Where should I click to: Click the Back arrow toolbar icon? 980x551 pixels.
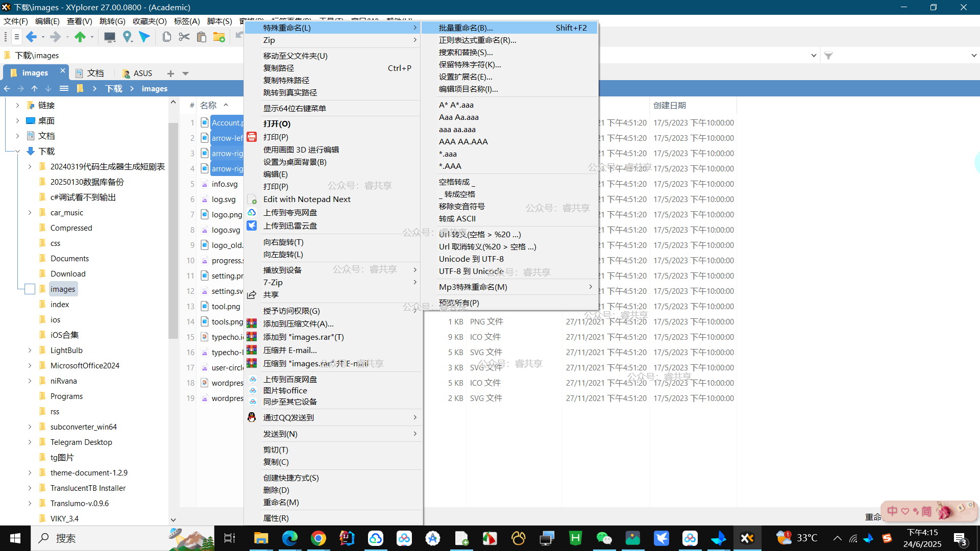tap(31, 37)
